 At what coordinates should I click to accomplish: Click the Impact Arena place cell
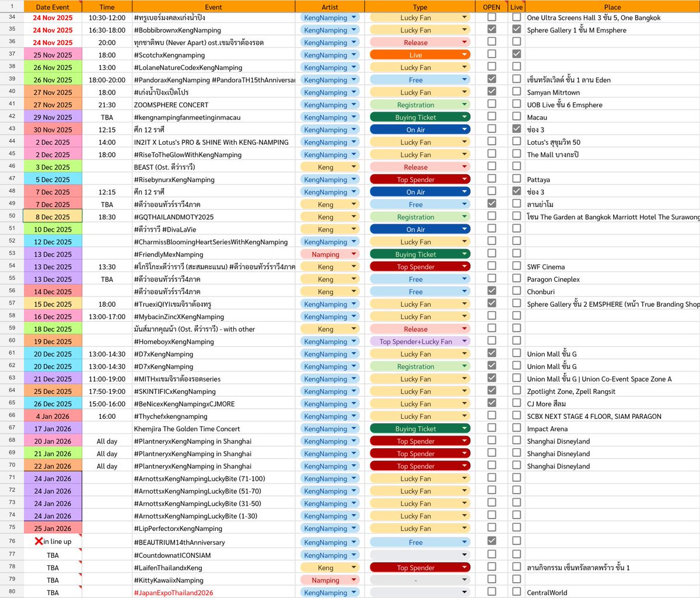point(612,429)
